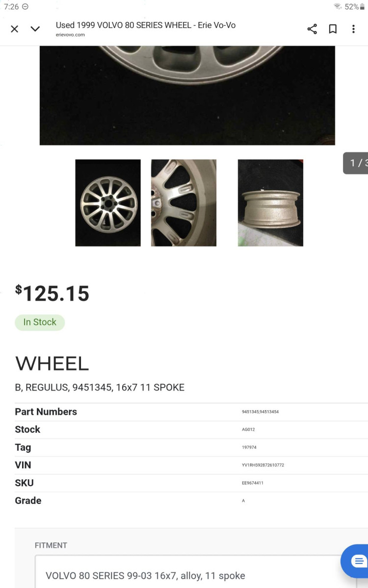Tap the Wi-Fi status icon
Viewport: 368px width, 588px height.
(338, 7)
